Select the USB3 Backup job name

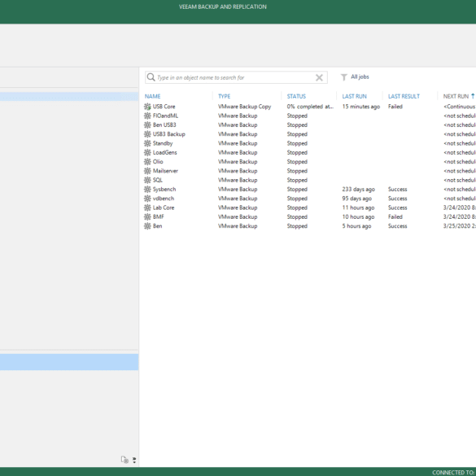pos(168,134)
